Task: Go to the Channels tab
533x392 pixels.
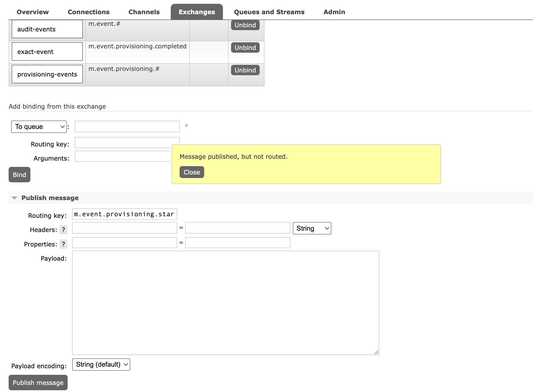Action: point(144,12)
